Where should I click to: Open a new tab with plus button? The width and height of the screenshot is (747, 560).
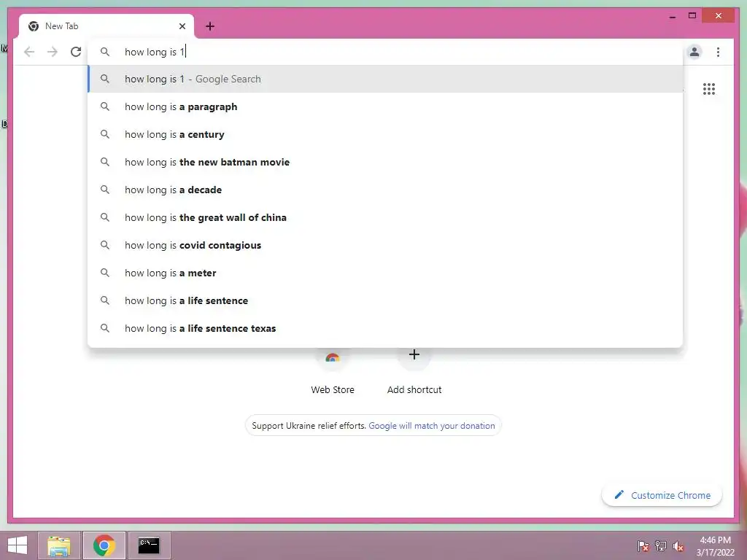210,26
